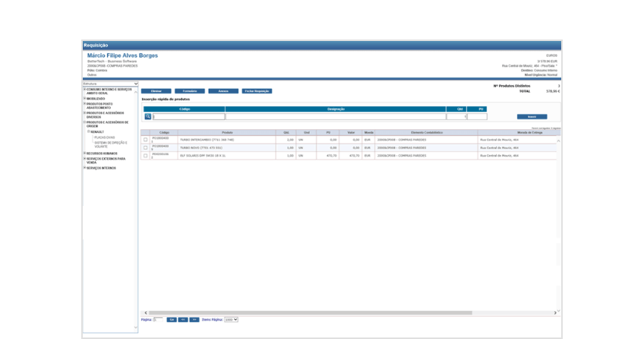Expand PRODUTOS E ACESSÓRIOS DIVERSOS node
Viewport: 644px width, 339px height.
(84, 113)
